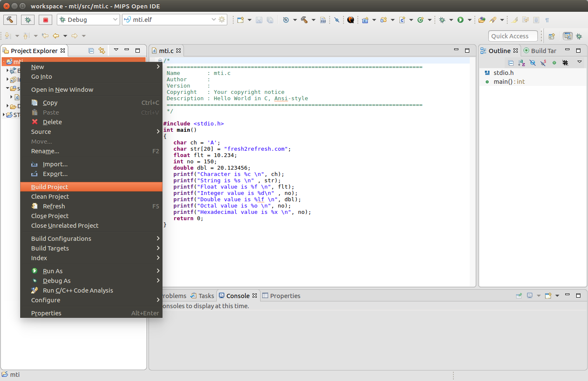Viewport: 588px width, 381px height.
Task: Click Last Edit Location arrow icon
Action: click(45, 36)
